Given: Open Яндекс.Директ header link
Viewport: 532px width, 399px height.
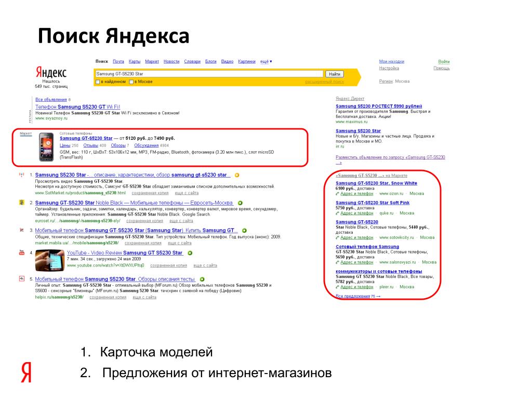Looking at the screenshot, I should (350, 99).
